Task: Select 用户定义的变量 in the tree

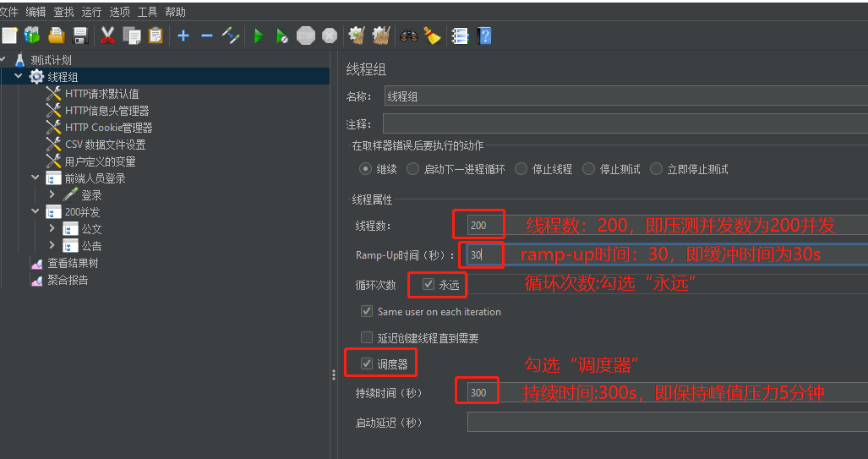Action: pyautogui.click(x=101, y=161)
